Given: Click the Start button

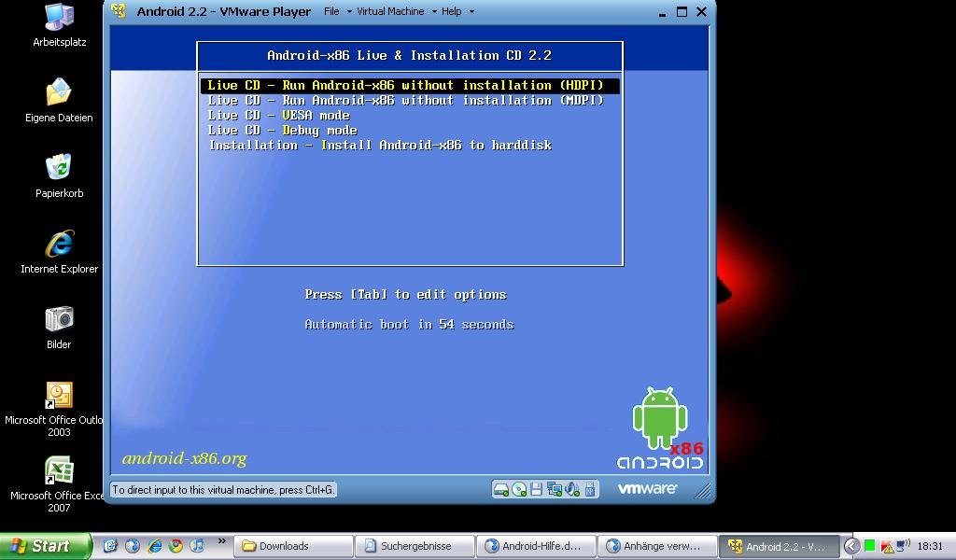Looking at the screenshot, I should pyautogui.click(x=46, y=546).
